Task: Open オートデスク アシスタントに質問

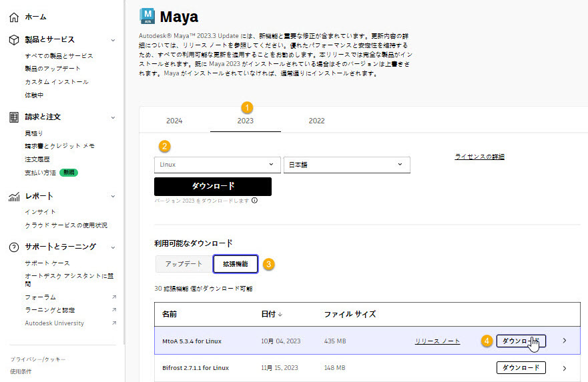Action: click(69, 280)
